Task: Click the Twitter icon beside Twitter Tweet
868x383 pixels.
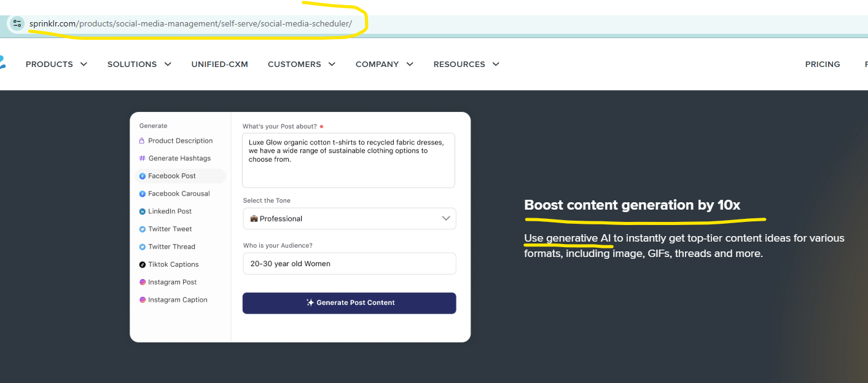Action: tap(143, 229)
